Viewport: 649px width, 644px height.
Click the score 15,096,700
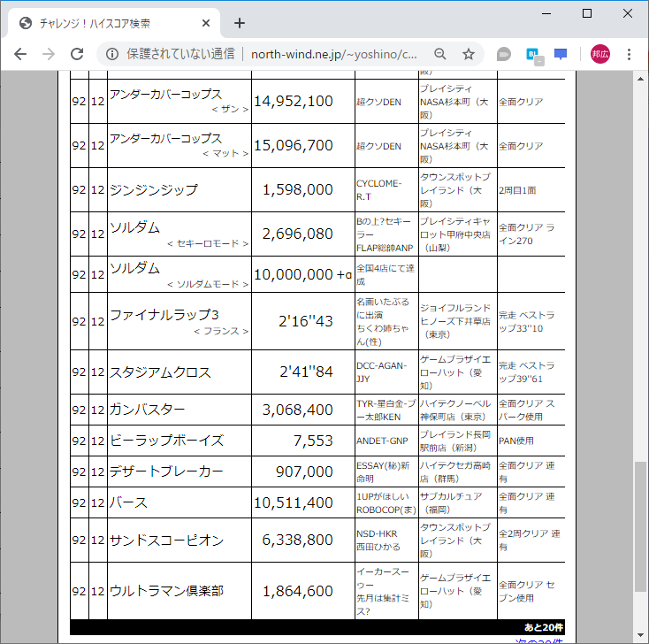[x=293, y=146]
